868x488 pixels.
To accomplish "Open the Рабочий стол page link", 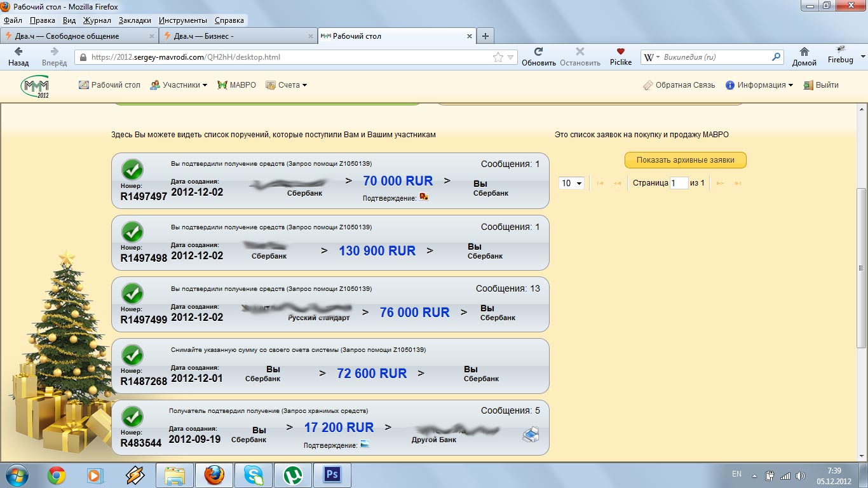I will coord(109,85).
